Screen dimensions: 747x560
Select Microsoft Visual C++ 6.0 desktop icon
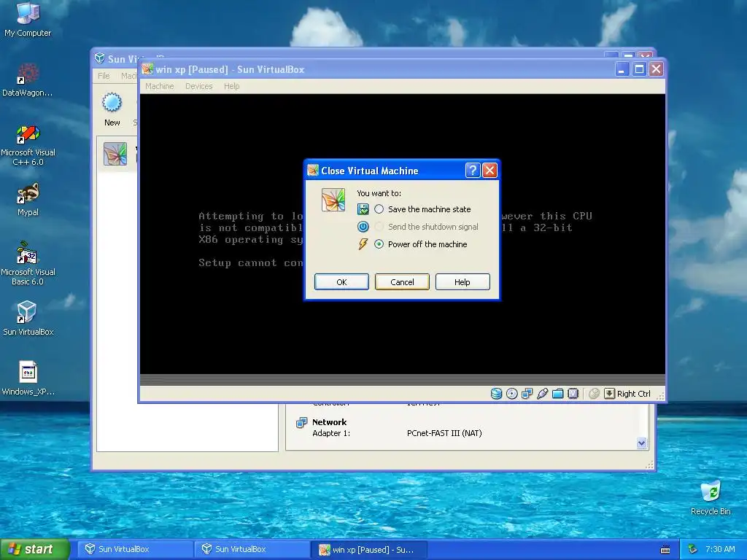pos(28,145)
